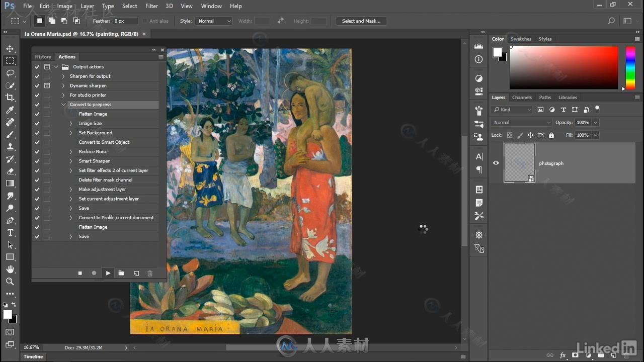Expand the Dynamic sharpen action
Screen dimensions: 644x362
click(63, 86)
